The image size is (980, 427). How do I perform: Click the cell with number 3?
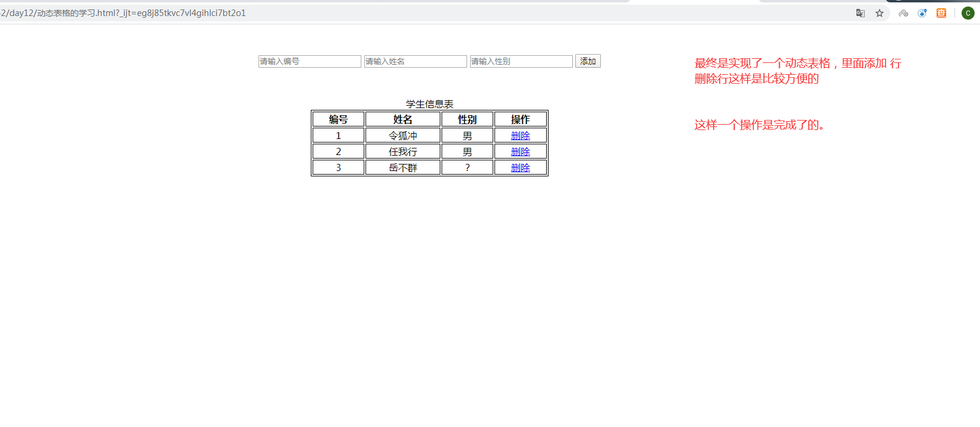pyautogui.click(x=339, y=167)
